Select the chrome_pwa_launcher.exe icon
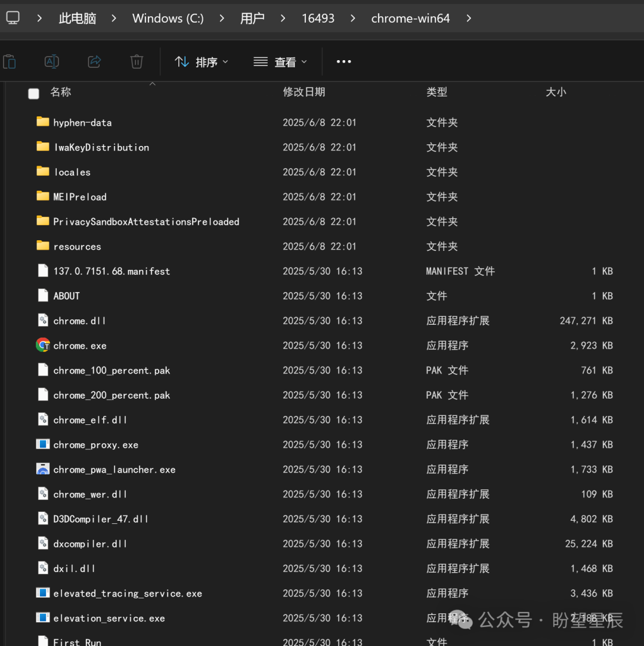Screen dimensions: 644x646 (43, 469)
